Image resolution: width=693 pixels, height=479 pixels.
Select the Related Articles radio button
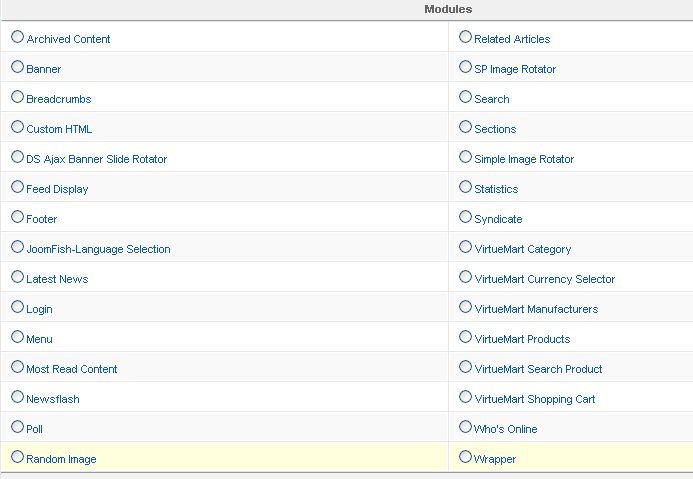[465, 36]
